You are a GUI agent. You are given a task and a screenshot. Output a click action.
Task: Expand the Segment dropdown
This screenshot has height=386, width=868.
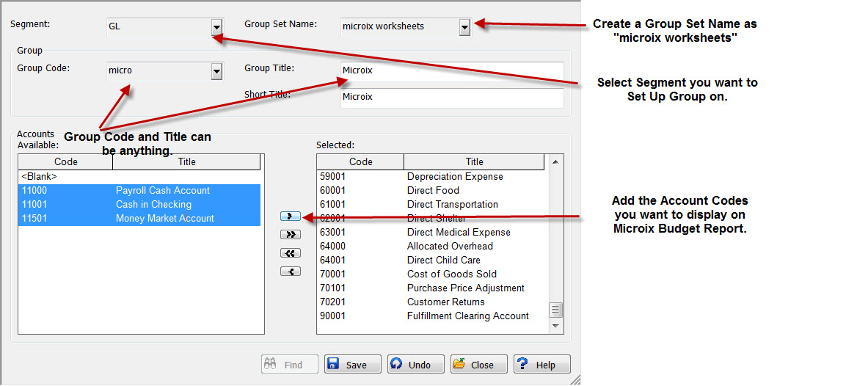pos(216,27)
